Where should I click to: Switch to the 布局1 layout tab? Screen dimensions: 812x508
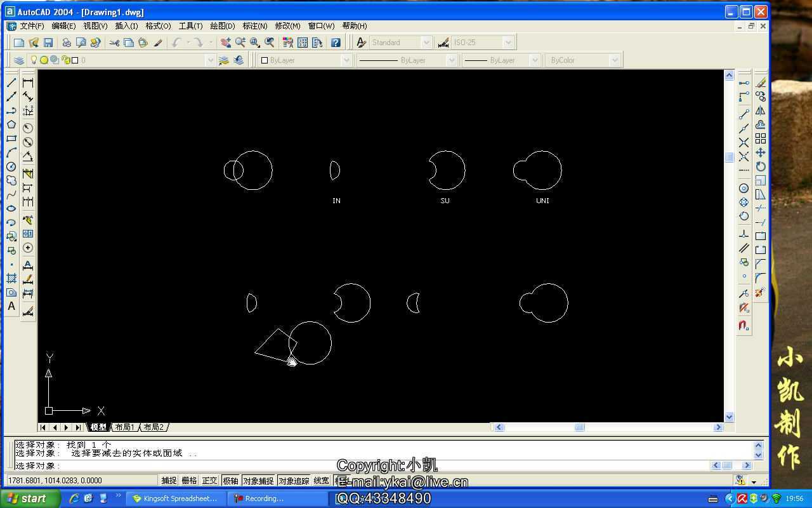[124, 427]
